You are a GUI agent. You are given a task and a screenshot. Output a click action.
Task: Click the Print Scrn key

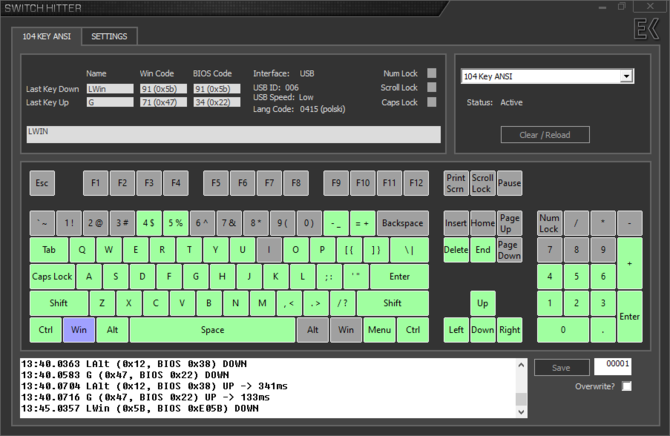(x=455, y=183)
